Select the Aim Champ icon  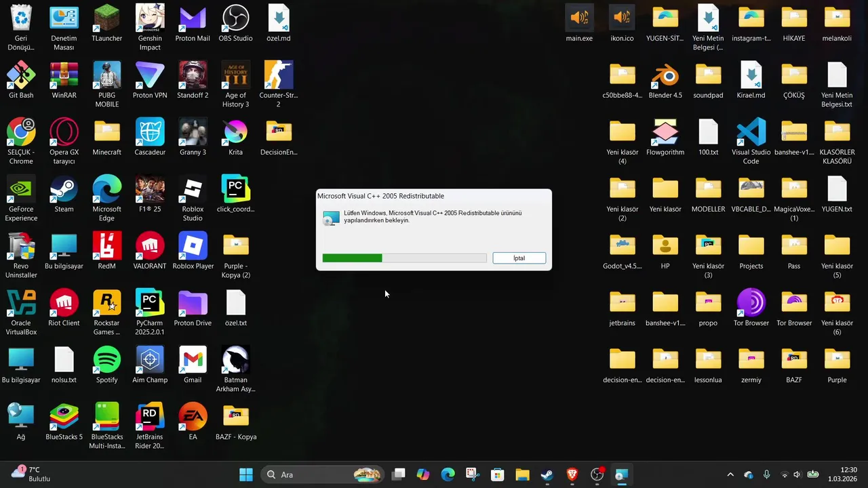click(x=150, y=365)
